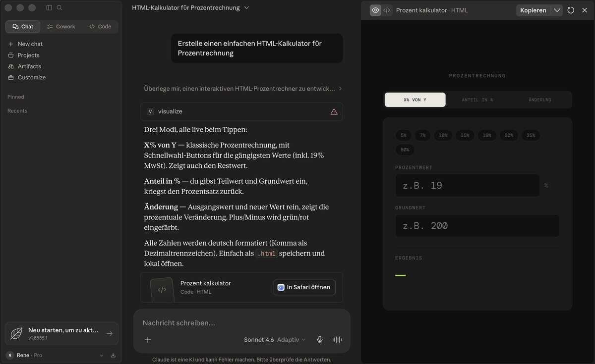Toggle artifact code view

pyautogui.click(x=387, y=10)
